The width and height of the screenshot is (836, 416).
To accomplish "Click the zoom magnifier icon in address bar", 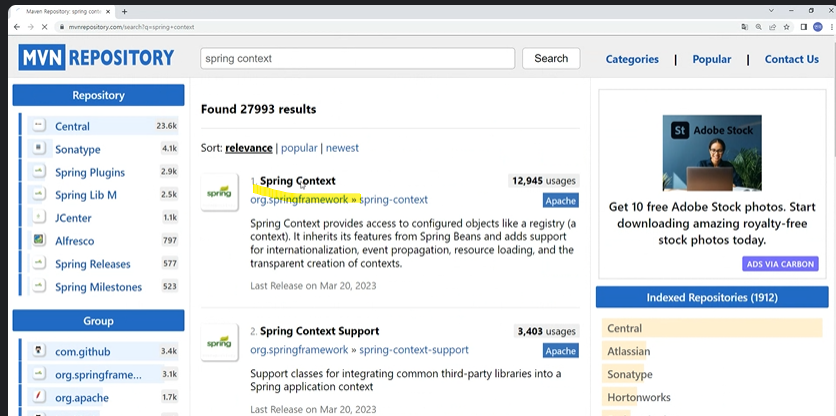I will point(759,27).
